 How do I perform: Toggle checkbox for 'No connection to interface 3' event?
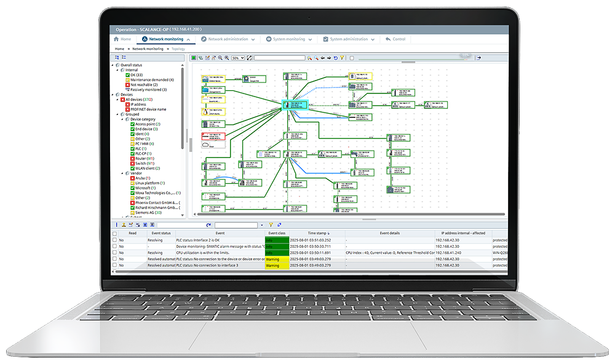[114, 265]
